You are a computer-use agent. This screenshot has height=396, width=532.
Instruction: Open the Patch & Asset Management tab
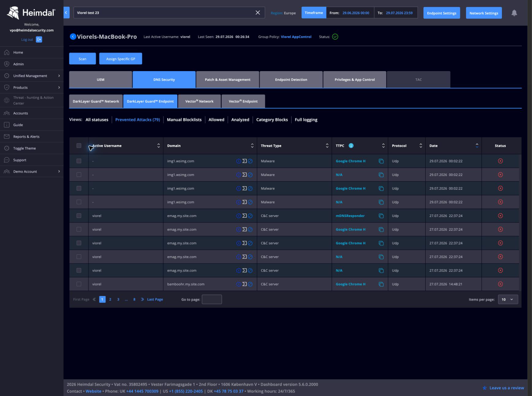pos(228,80)
